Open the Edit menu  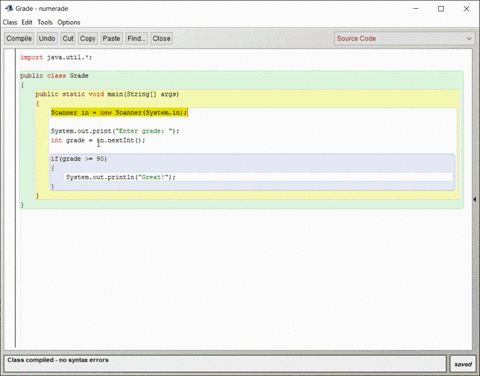click(27, 22)
